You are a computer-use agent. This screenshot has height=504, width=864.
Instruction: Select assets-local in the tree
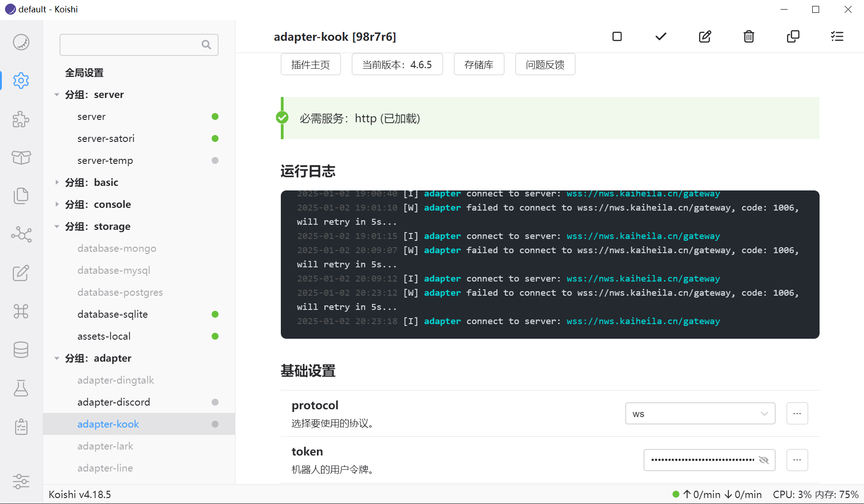pos(139,336)
